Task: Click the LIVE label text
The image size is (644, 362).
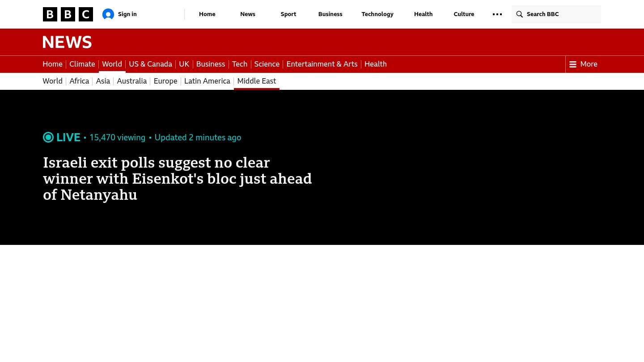Action: (68, 137)
